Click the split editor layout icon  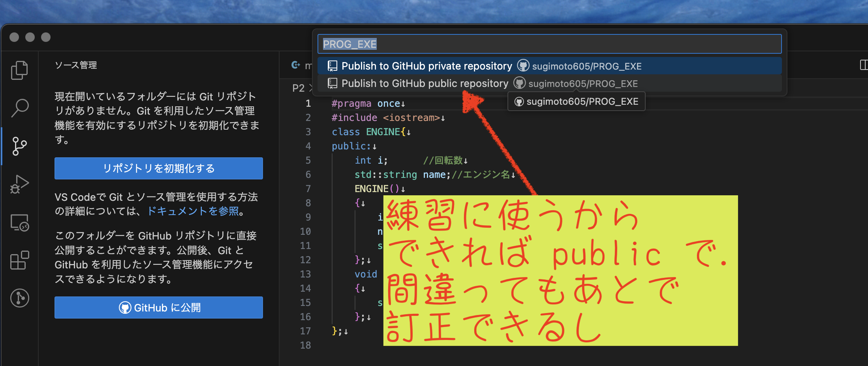point(864,65)
